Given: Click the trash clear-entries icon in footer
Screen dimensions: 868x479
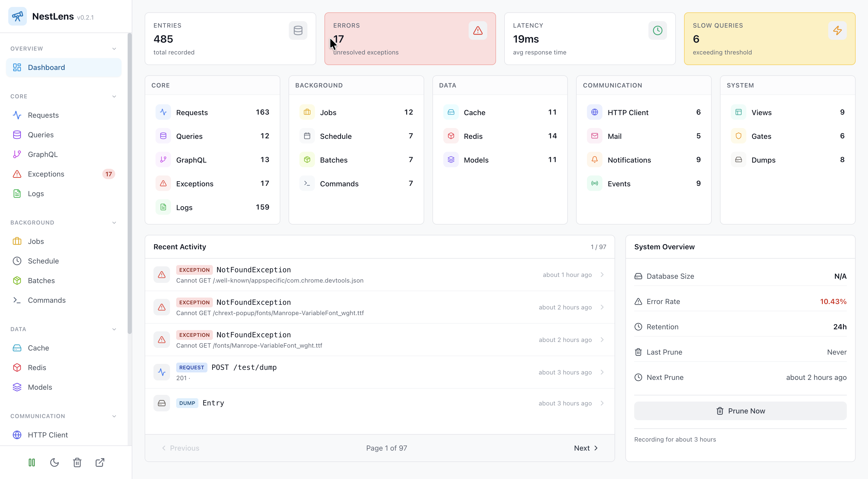Looking at the screenshot, I should coord(77,462).
